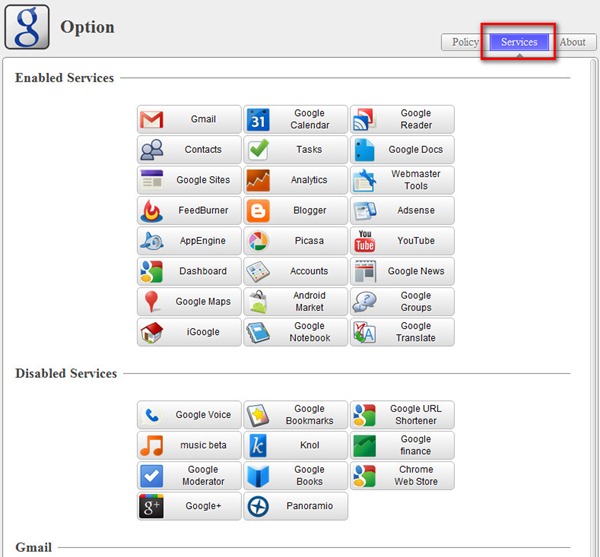Click the Google News newspaper icon
Viewport: 600px width, 557px height.
[364, 271]
